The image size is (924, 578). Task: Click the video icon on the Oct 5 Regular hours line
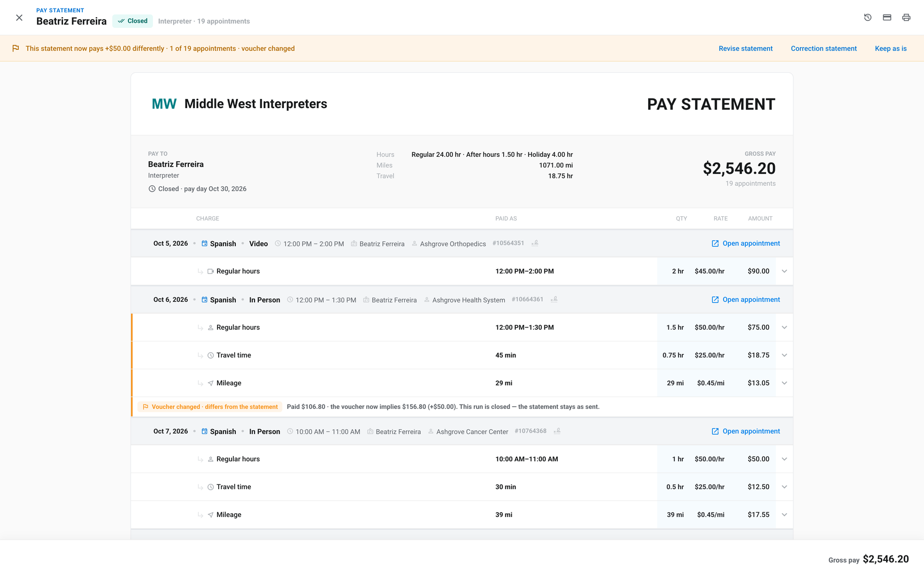click(x=211, y=271)
